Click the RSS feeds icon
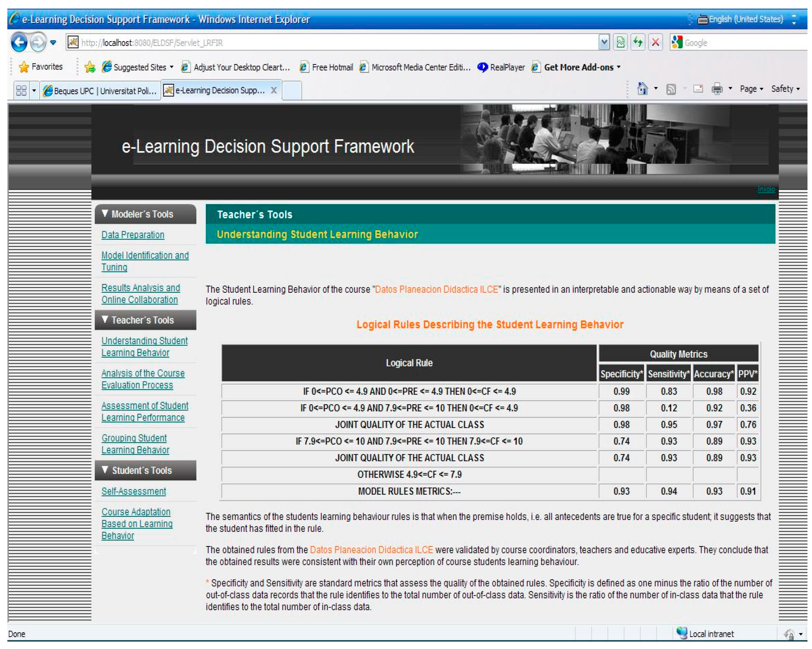 (x=671, y=89)
